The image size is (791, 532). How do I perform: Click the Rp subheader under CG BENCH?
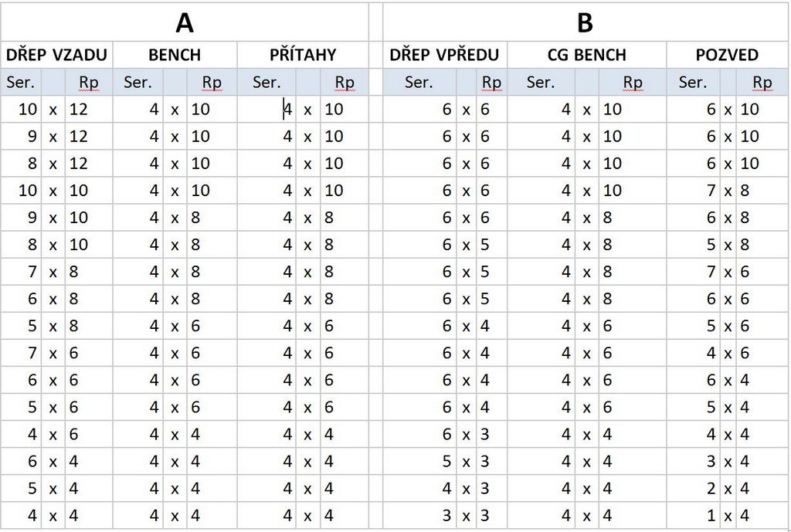tap(633, 82)
